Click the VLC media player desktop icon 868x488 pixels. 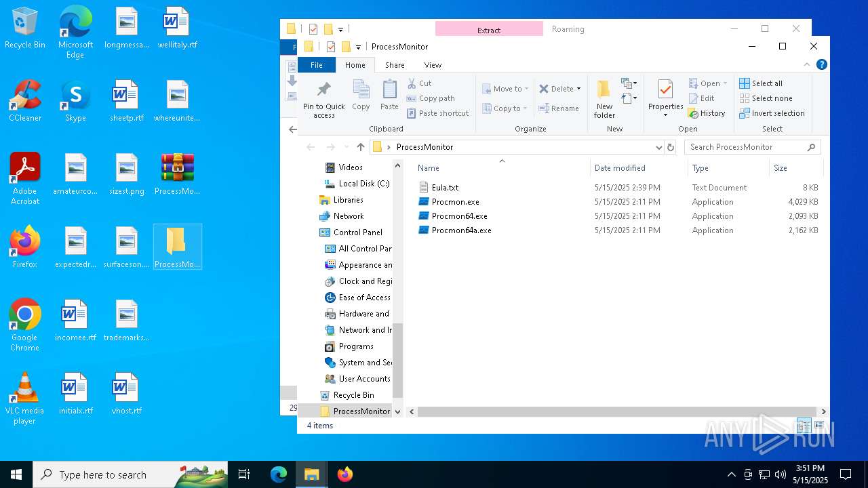coord(24,399)
